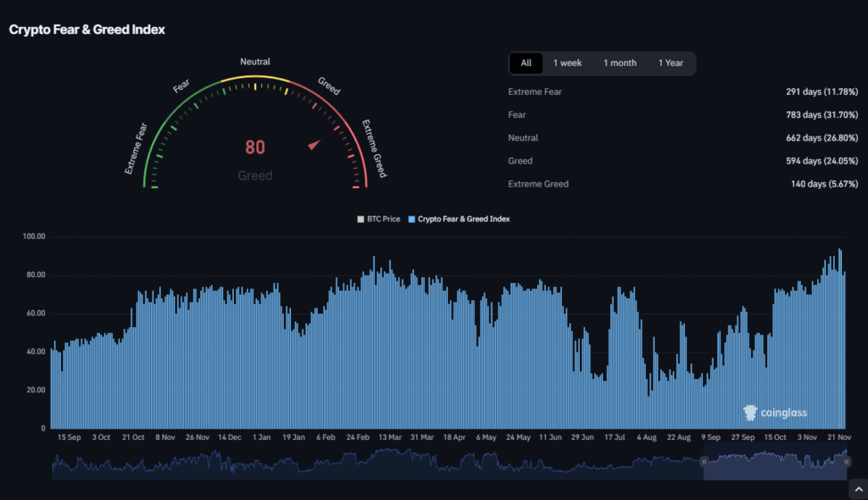Click the blue Fear & Greed legend swatch
The height and width of the screenshot is (500, 868).
point(411,219)
